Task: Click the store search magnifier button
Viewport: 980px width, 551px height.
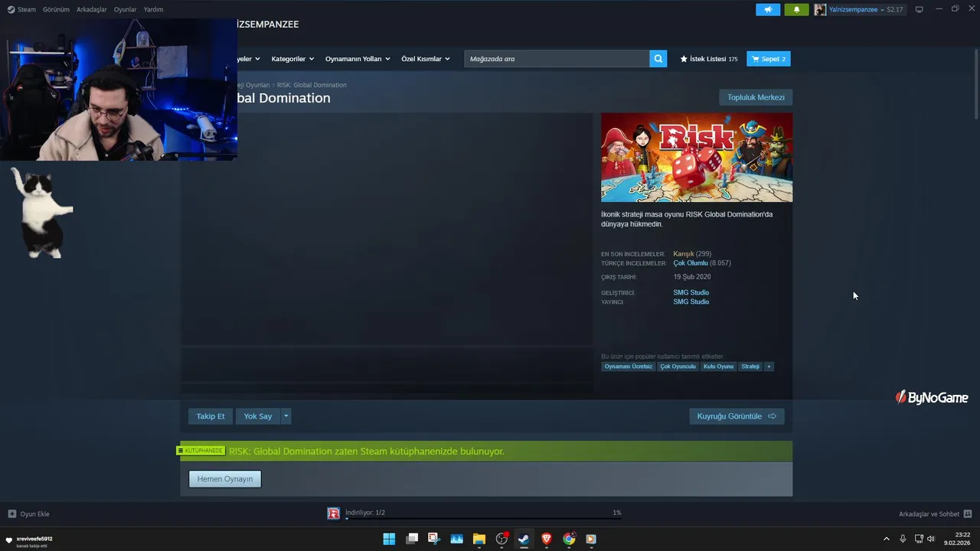Action: [x=658, y=59]
